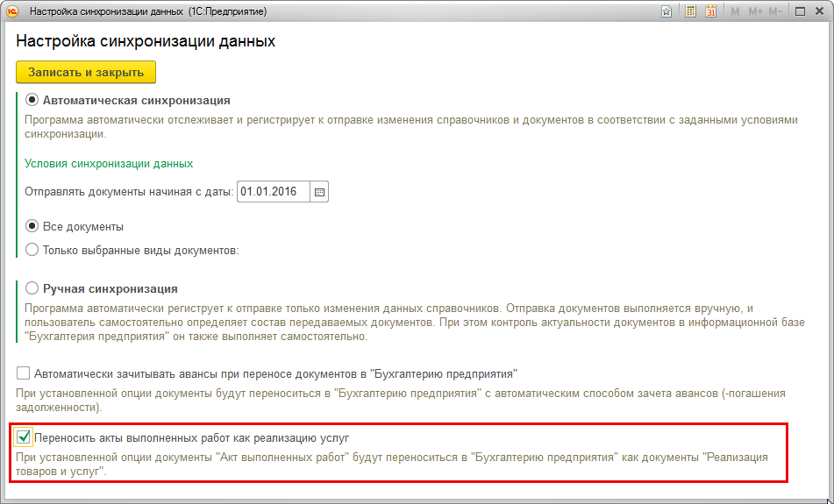Click label Отправлять документы начиная с даты
Screen dimensions: 834x504
pyautogui.click(x=129, y=192)
